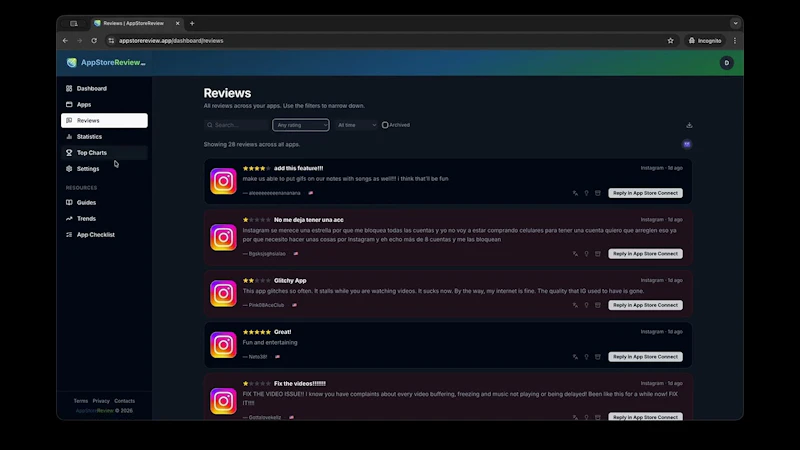Open the user avatar 'D' menu
The height and width of the screenshot is (450, 800).
pos(727,63)
